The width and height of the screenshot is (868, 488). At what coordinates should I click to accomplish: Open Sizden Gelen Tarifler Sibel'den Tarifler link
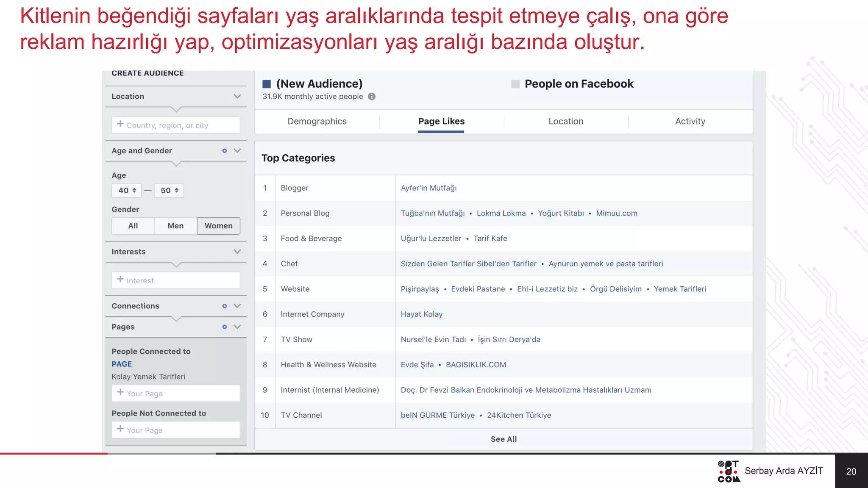click(468, 263)
